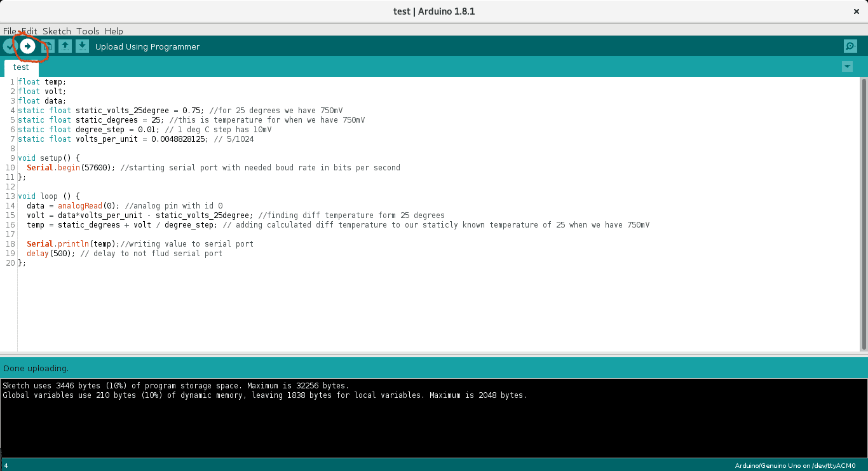Click the circled Upload arrow icon
Image resolution: width=868 pixels, height=471 pixels.
pos(27,46)
